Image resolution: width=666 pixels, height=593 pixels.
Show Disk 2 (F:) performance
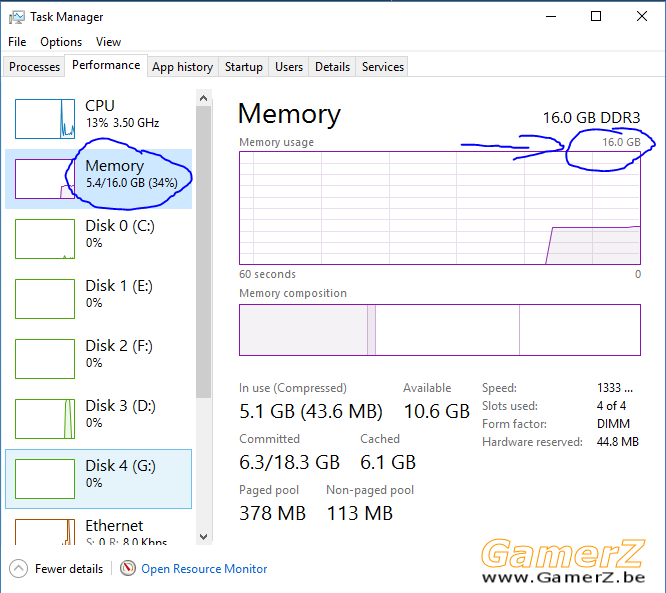pos(99,359)
